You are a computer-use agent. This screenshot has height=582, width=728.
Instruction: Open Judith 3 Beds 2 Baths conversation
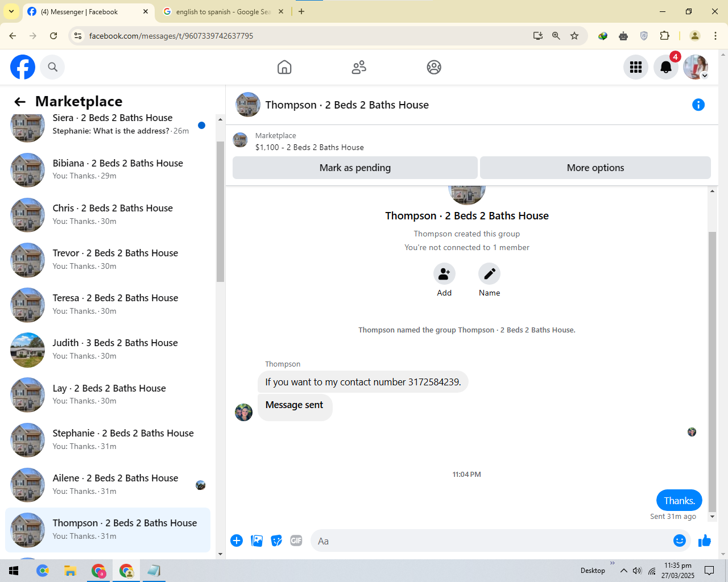click(x=108, y=350)
